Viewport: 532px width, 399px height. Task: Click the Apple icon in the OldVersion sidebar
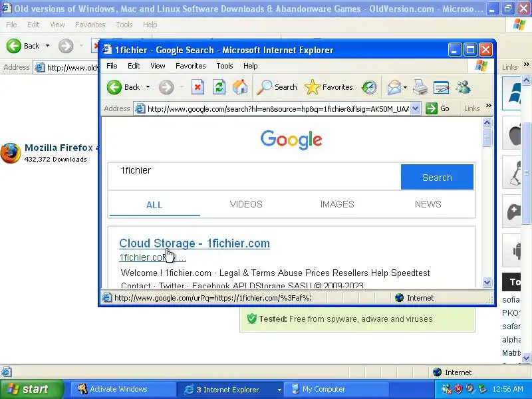pos(513,134)
